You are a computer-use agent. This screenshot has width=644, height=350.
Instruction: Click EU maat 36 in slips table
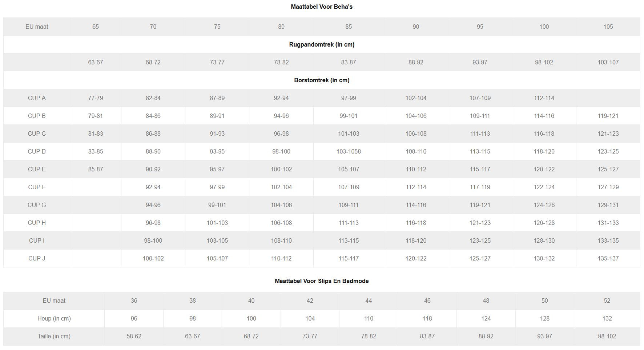[134, 301]
